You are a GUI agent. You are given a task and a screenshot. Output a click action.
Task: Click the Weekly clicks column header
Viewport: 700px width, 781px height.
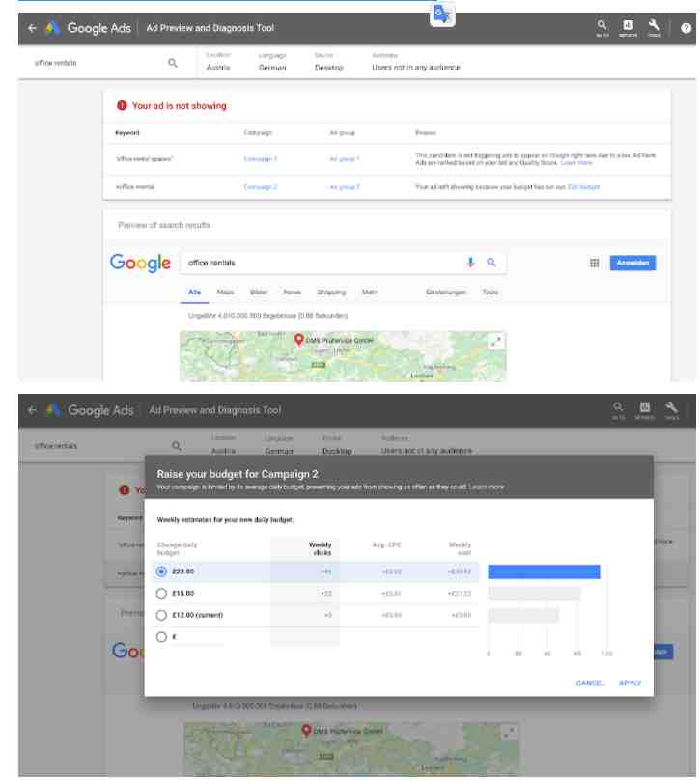pos(320,548)
